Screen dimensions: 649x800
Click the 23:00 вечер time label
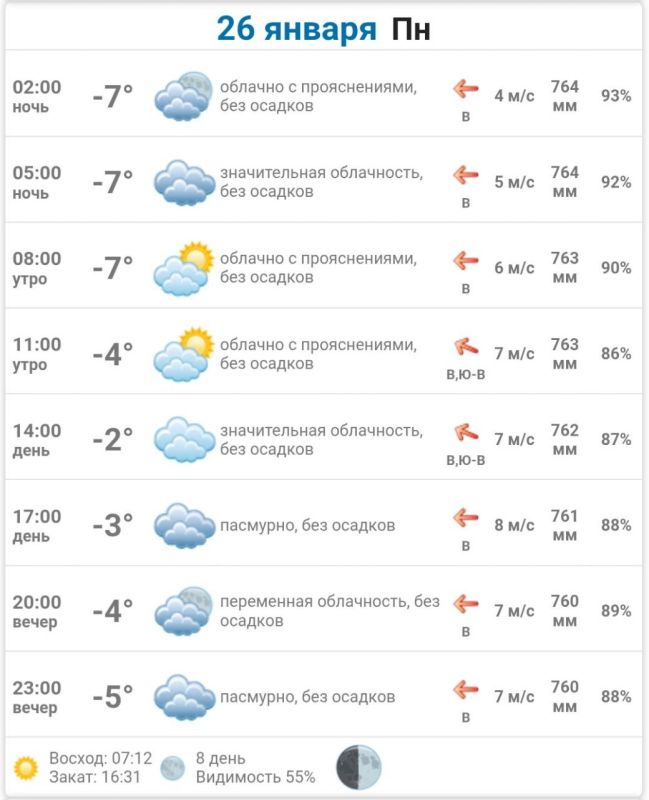[x=36, y=697]
